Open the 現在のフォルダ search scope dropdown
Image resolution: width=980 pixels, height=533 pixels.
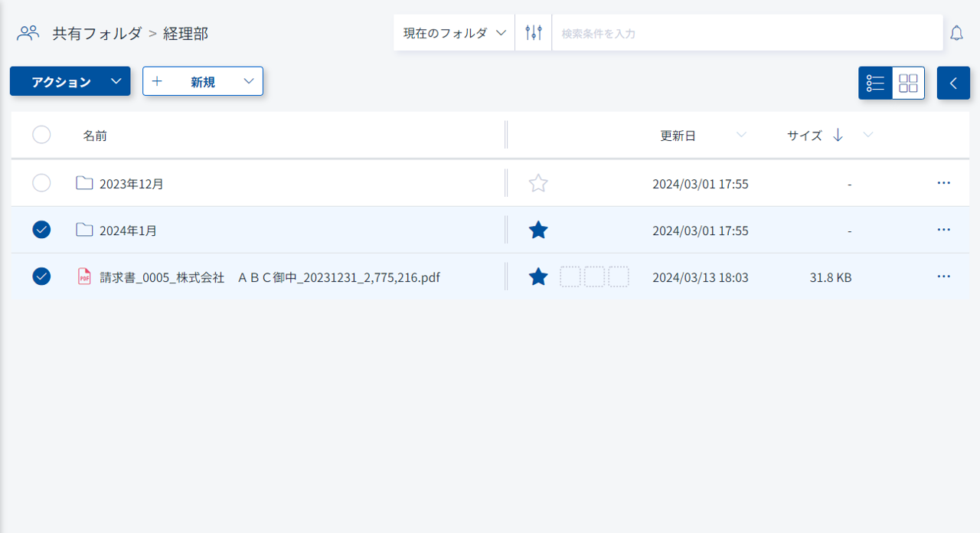454,33
